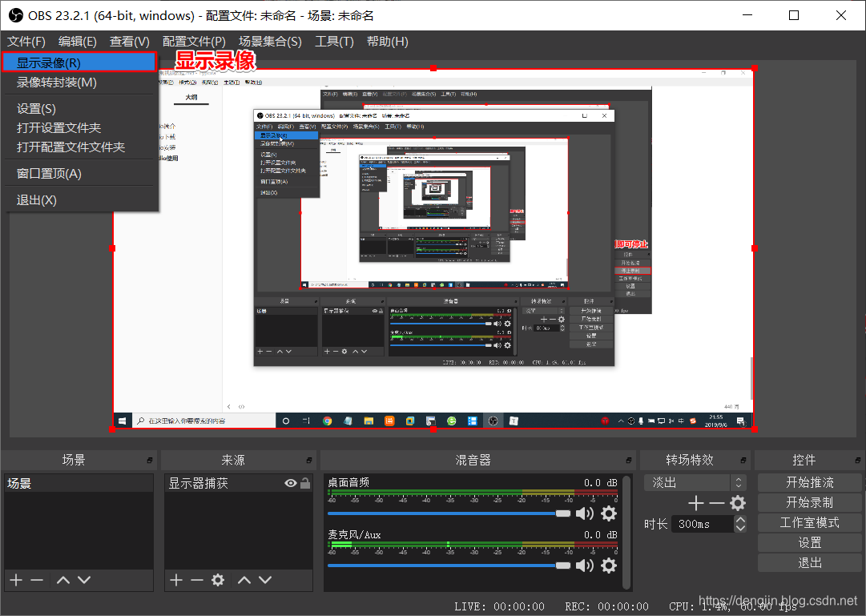Remove the transition with the minus icon
This screenshot has width=866, height=616.
[717, 503]
